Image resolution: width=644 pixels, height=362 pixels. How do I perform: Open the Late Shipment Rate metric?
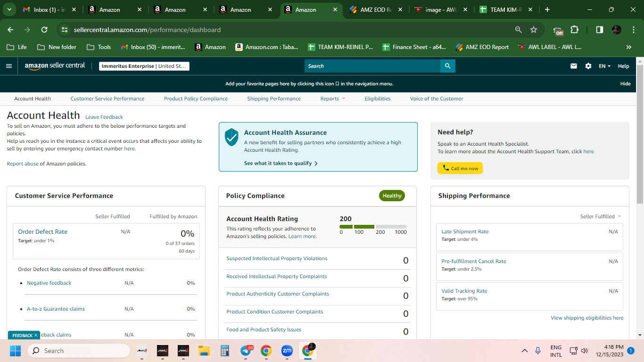tap(465, 231)
